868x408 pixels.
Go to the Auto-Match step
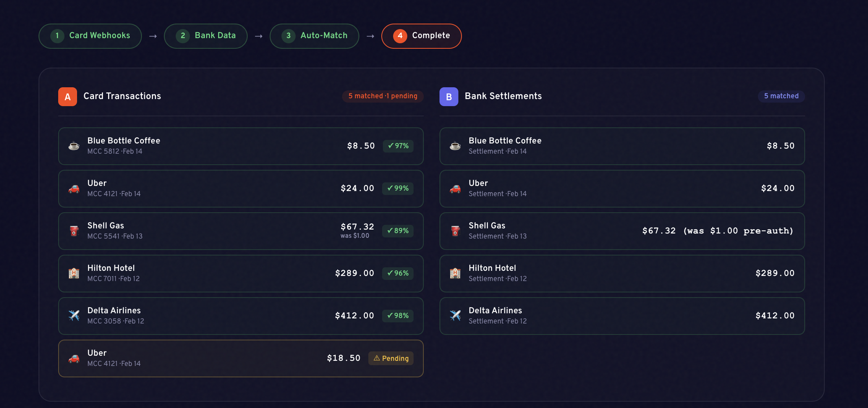pyautogui.click(x=314, y=36)
